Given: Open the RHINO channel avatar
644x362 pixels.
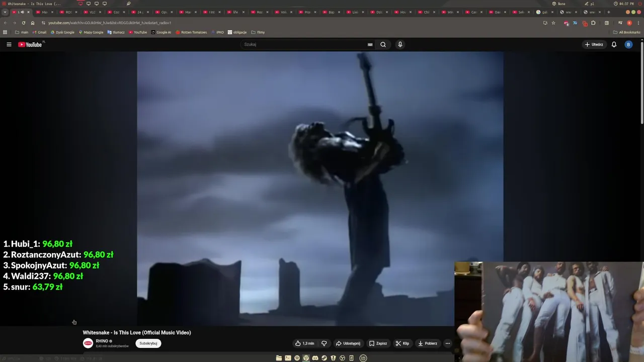Looking at the screenshot, I should 88,343.
